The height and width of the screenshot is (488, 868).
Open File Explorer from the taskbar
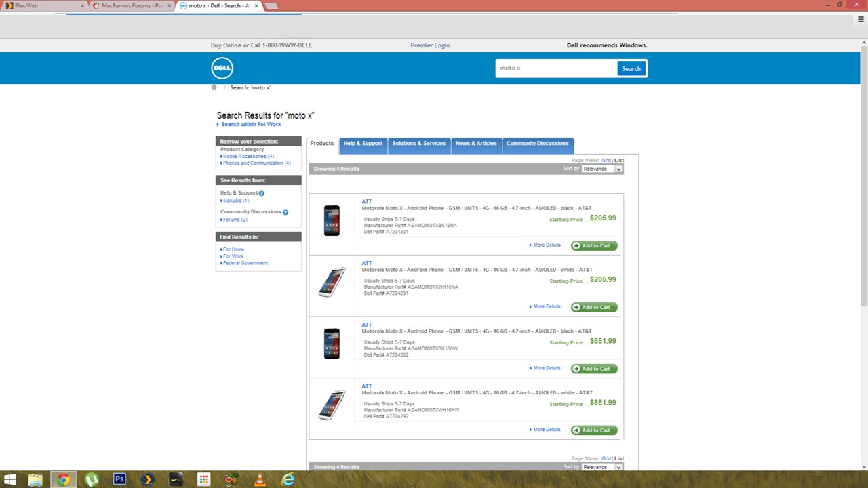35,480
